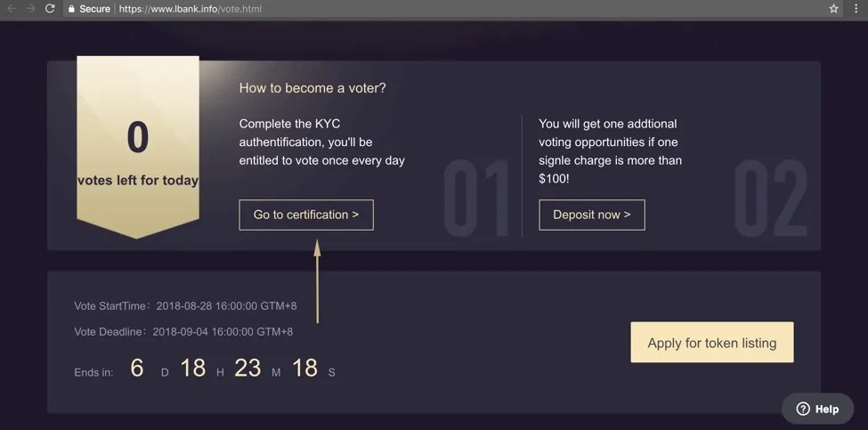Click Apply for token listing

pyautogui.click(x=712, y=343)
